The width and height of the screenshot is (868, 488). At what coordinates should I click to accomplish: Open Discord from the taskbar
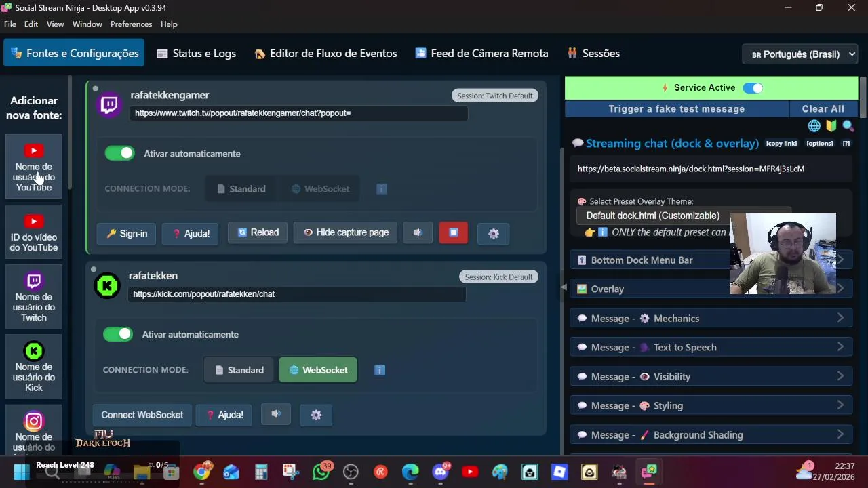[441, 472]
